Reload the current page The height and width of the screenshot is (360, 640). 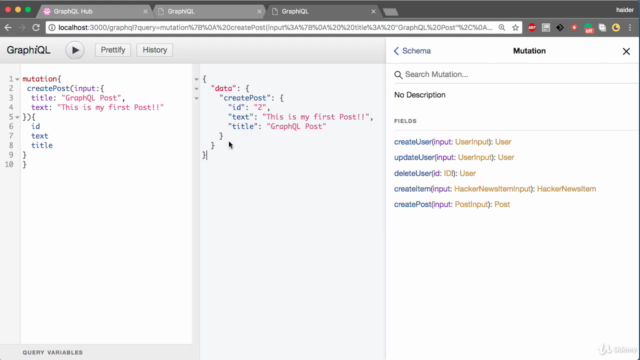click(x=36, y=28)
